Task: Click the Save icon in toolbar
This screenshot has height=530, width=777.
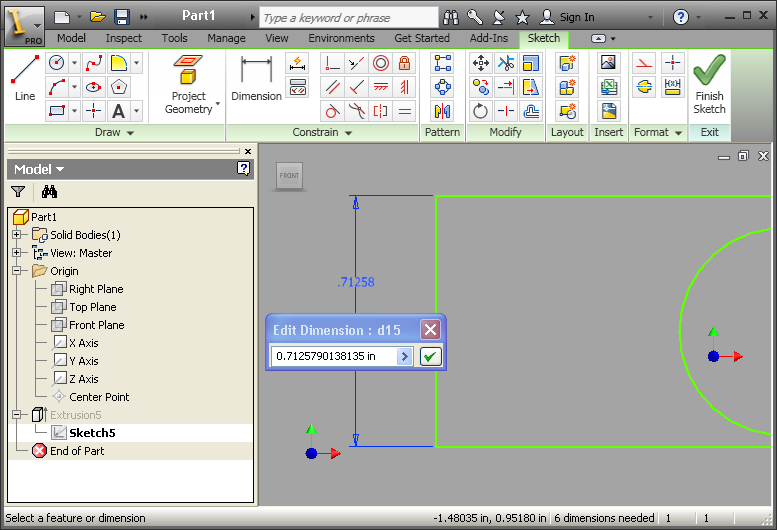Action: [x=121, y=17]
